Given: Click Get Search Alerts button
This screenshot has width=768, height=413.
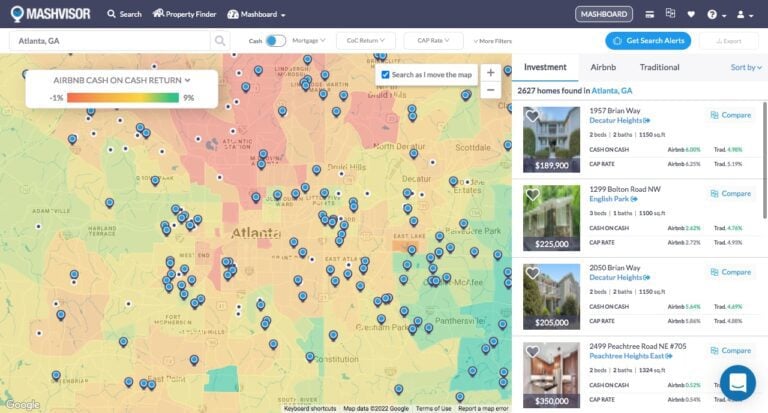Looking at the screenshot, I should [x=647, y=41].
